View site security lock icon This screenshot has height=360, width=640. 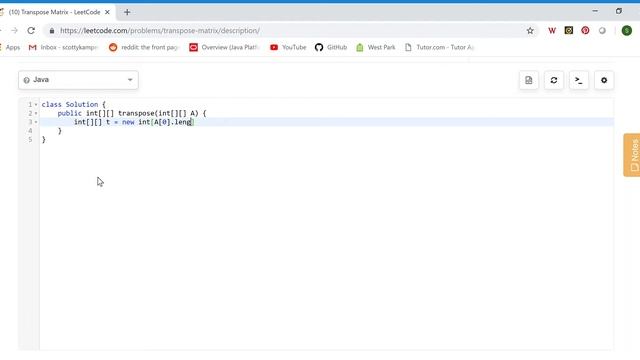[x=51, y=31]
